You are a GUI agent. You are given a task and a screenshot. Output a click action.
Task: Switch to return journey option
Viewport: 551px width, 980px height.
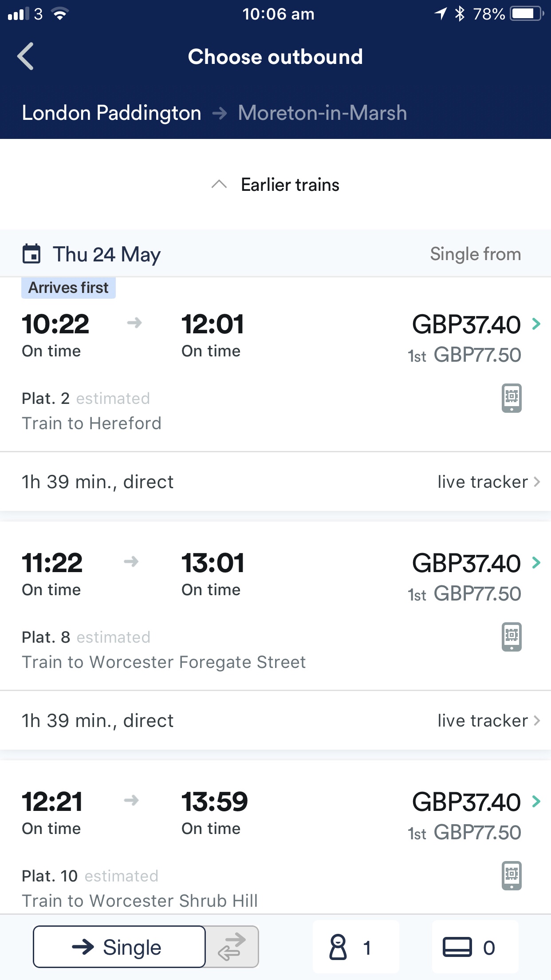tap(232, 947)
